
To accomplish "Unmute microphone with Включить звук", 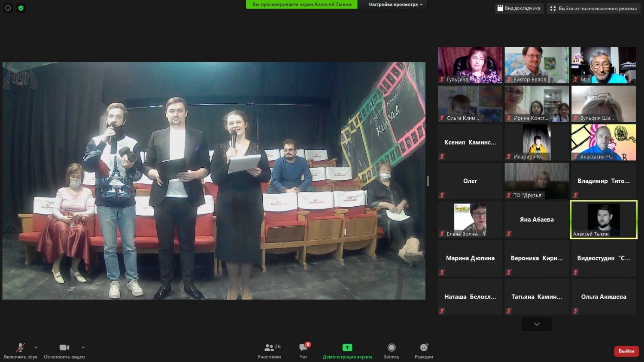I will [x=20, y=348].
